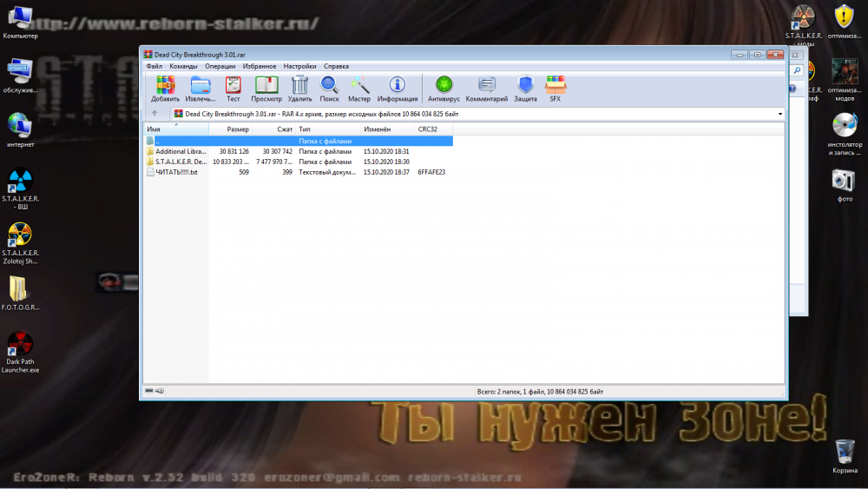Sort by Сжат column header
The height and width of the screenshot is (489, 868).
point(273,129)
